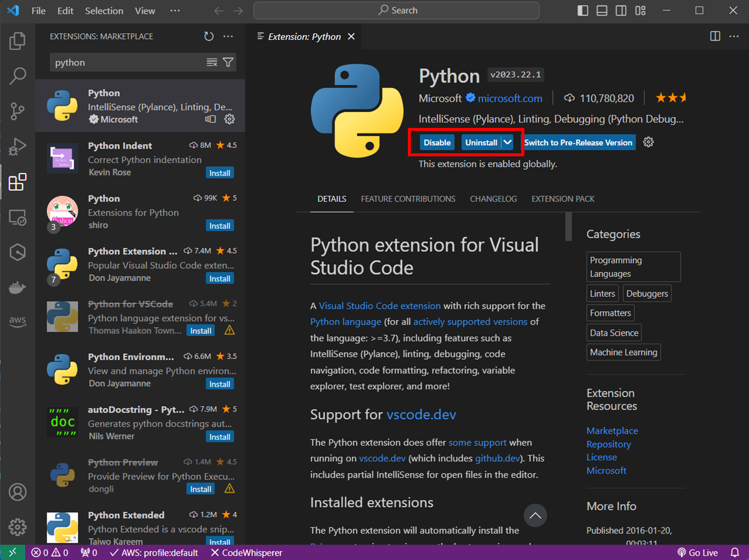749x560 pixels.
Task: Open the remote window indicator
Action: pyautogui.click(x=12, y=553)
